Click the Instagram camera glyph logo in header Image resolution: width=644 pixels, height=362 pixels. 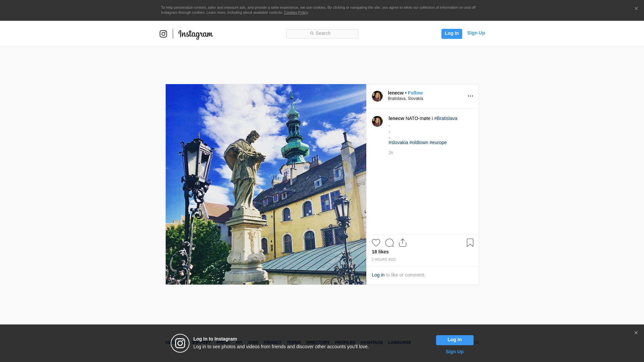click(163, 34)
